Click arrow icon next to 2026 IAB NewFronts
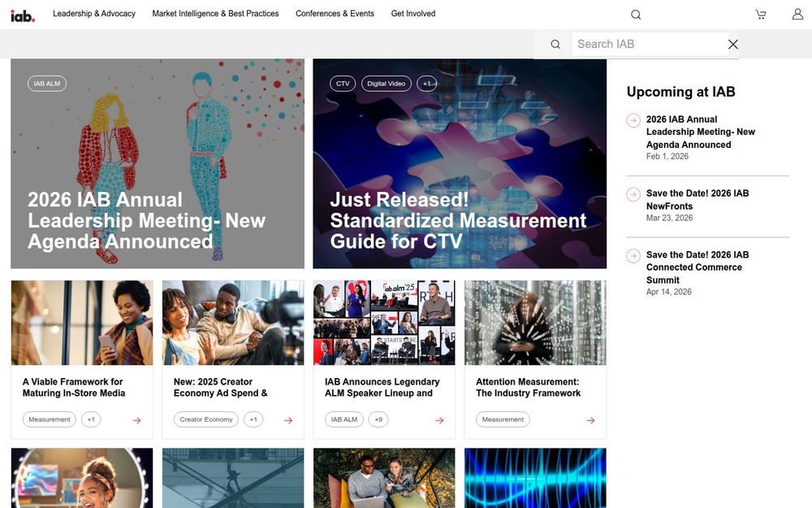Screen dimensions: 812x508 633,194
